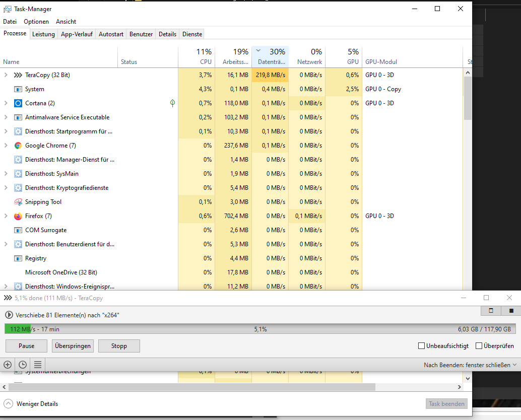Click horizontal scrollbar right arrow
Viewport: 521px width, 420px height.
[460, 387]
